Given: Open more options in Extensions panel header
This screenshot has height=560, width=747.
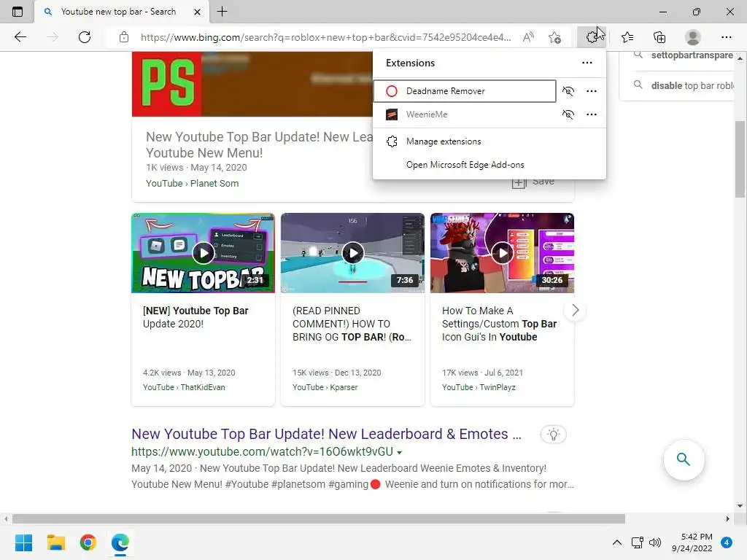Looking at the screenshot, I should click(587, 63).
